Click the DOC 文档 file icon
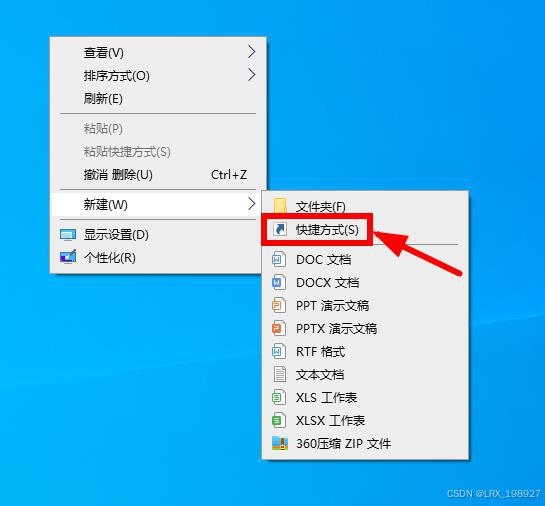The image size is (545, 506). click(x=279, y=260)
